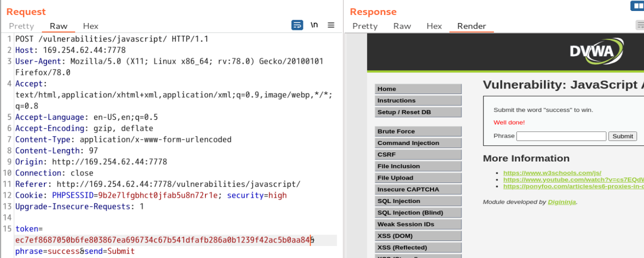Open the Response Hex tab
This screenshot has height=258, width=644.
pyautogui.click(x=434, y=26)
